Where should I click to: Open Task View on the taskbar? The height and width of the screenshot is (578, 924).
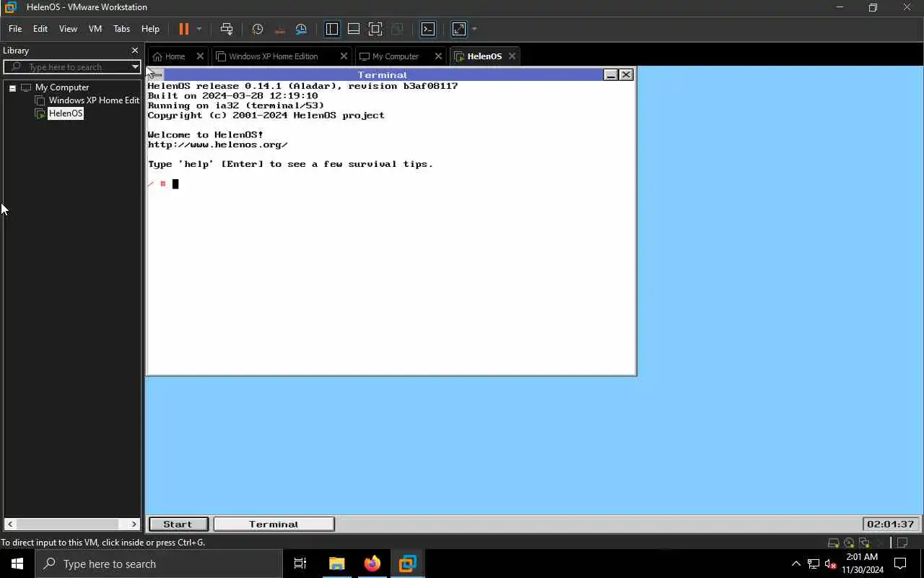click(x=300, y=564)
